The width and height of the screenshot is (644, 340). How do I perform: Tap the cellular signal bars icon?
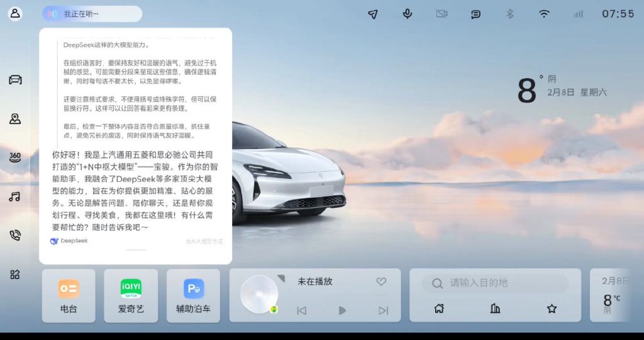[579, 14]
